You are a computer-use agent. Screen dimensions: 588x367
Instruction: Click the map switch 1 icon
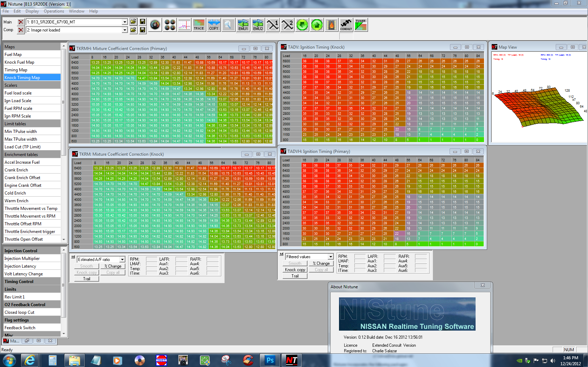(273, 25)
